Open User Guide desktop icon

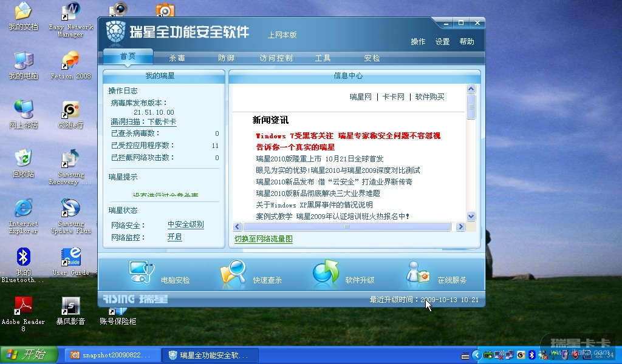pyautogui.click(x=70, y=262)
